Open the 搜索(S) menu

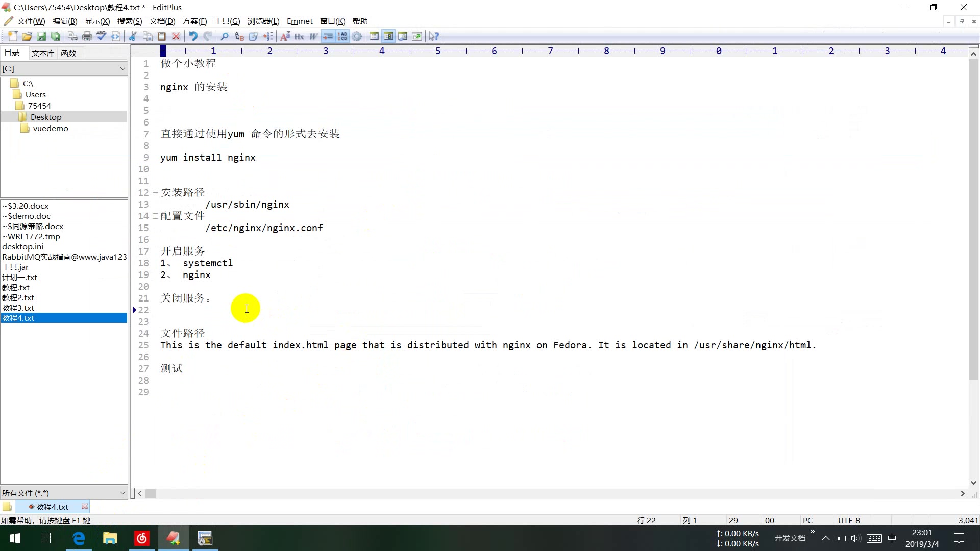pyautogui.click(x=130, y=21)
